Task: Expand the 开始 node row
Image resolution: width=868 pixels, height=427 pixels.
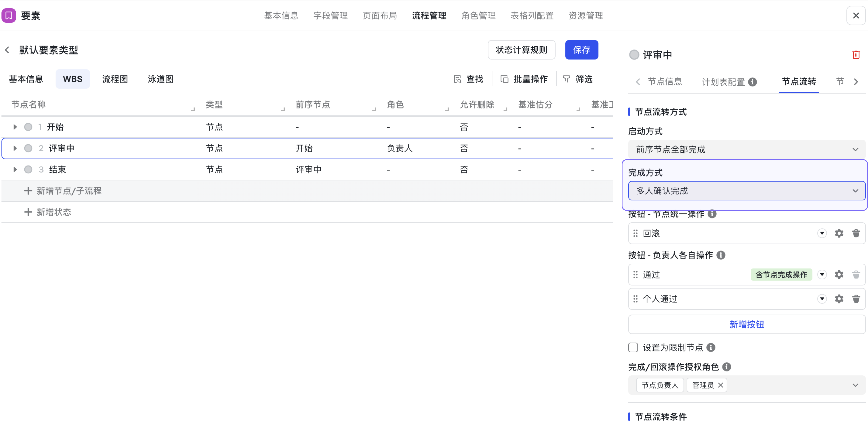Action: tap(15, 127)
